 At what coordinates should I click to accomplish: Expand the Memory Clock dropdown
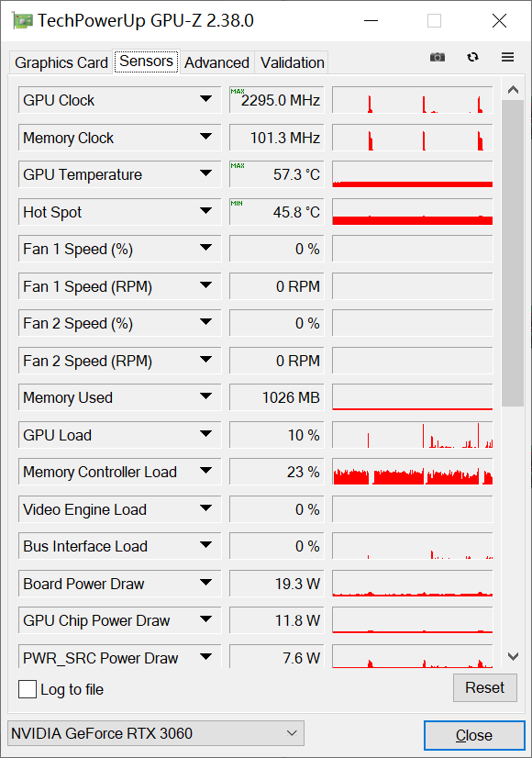(208, 138)
